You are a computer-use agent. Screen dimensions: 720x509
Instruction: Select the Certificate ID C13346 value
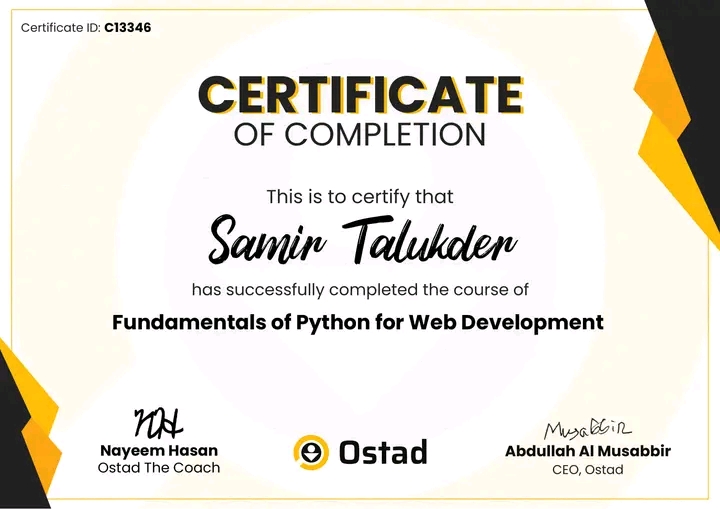click(128, 28)
